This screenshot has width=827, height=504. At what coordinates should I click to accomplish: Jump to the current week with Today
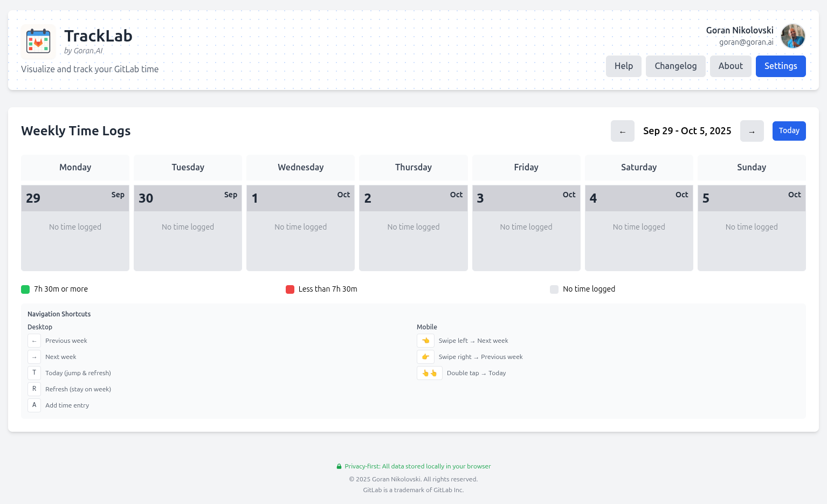point(789,130)
